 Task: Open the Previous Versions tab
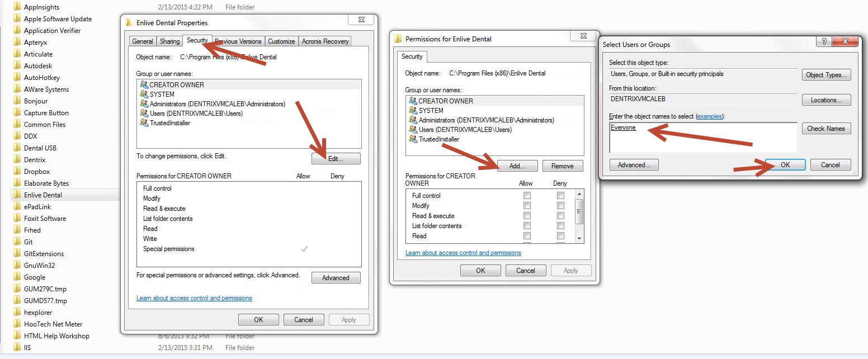(x=238, y=41)
